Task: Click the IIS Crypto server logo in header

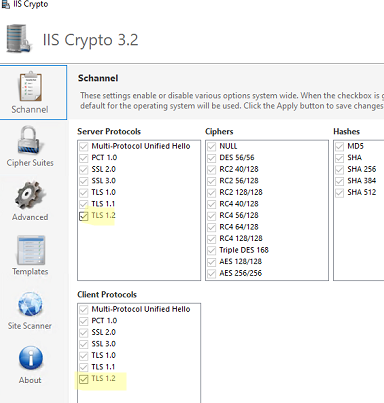Action: (19, 38)
